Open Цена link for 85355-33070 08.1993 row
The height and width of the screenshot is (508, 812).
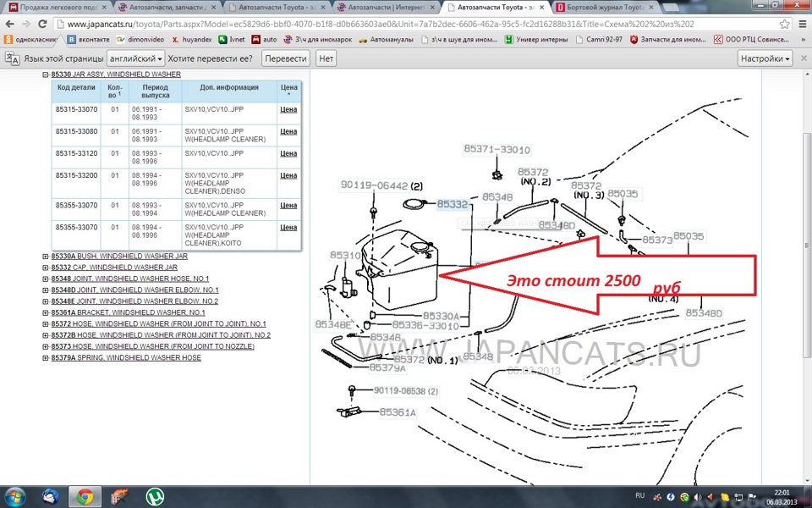point(288,205)
